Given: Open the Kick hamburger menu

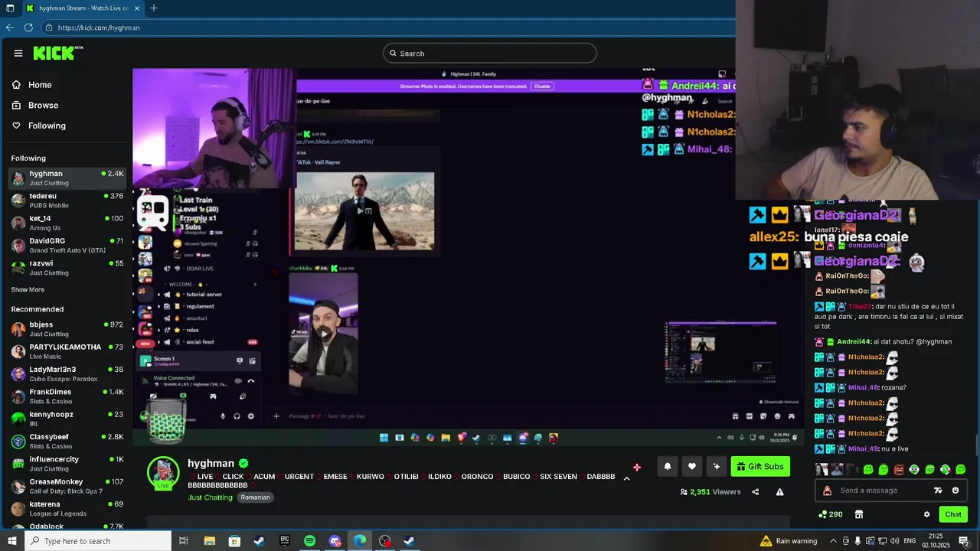Looking at the screenshot, I should click(18, 53).
